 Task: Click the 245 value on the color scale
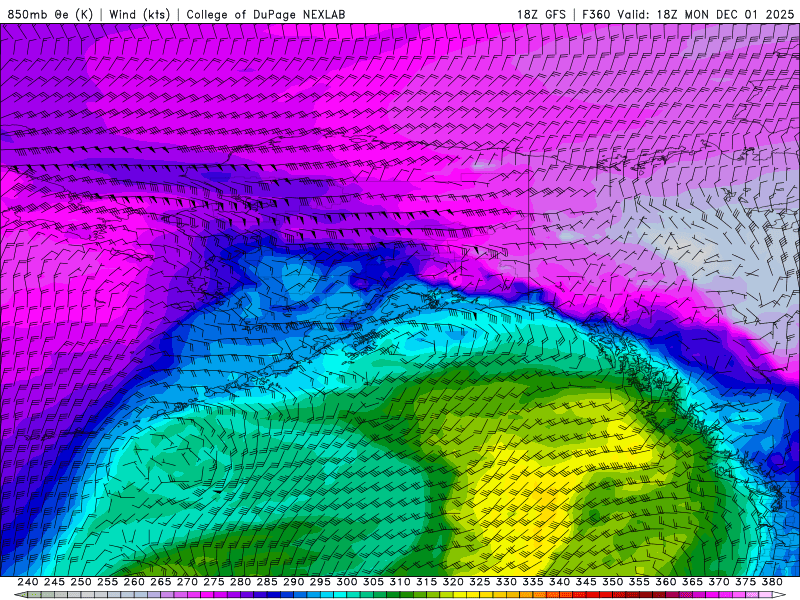tap(54, 582)
